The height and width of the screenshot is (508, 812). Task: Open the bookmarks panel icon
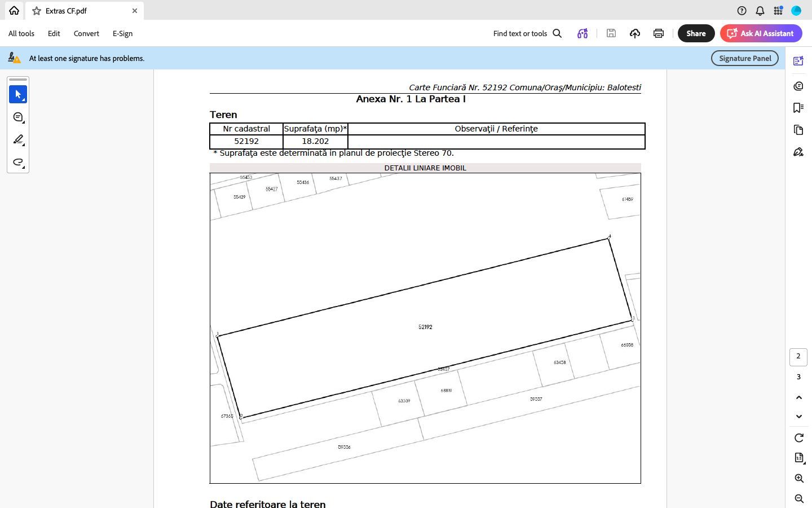point(798,108)
